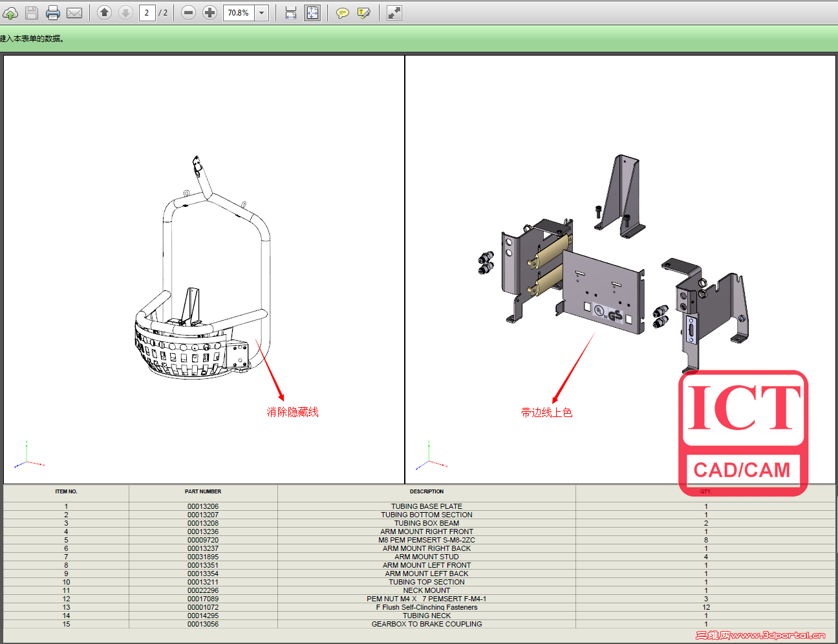Select part number 00017089

point(203,599)
